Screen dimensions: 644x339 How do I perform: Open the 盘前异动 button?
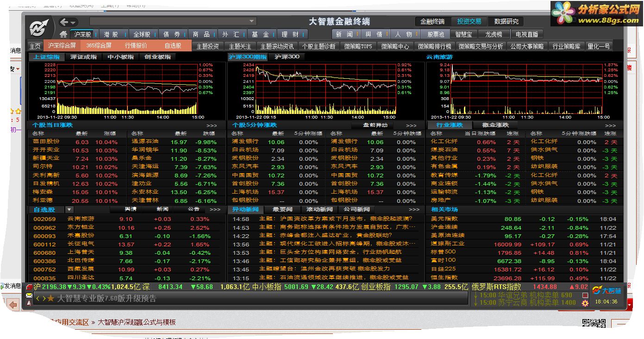[375, 125]
